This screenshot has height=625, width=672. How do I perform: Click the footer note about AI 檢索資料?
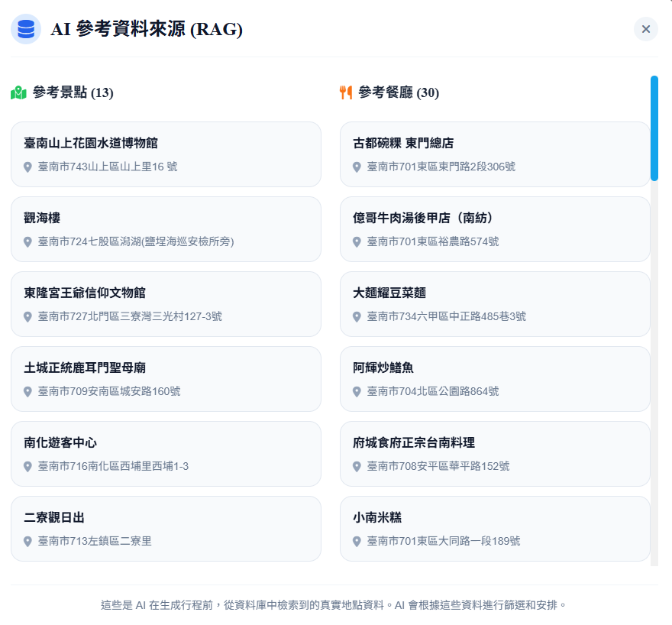pos(334,605)
